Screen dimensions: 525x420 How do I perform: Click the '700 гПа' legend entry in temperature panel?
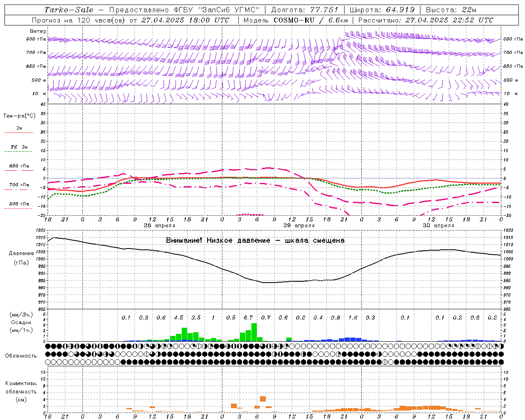[19, 185]
